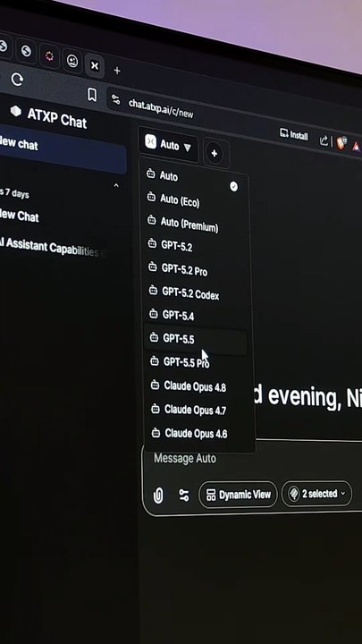Attach a file with paperclip icon
Image resolution: width=362 pixels, height=644 pixels.
(157, 496)
